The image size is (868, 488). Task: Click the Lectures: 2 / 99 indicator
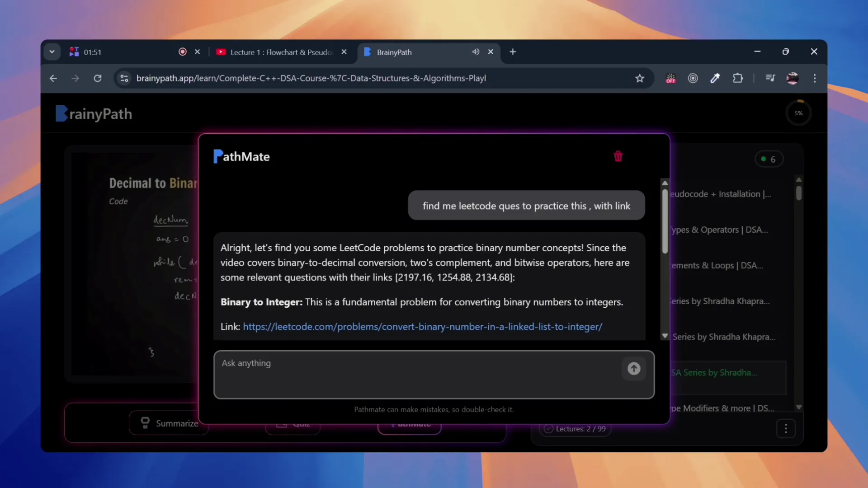(x=575, y=429)
